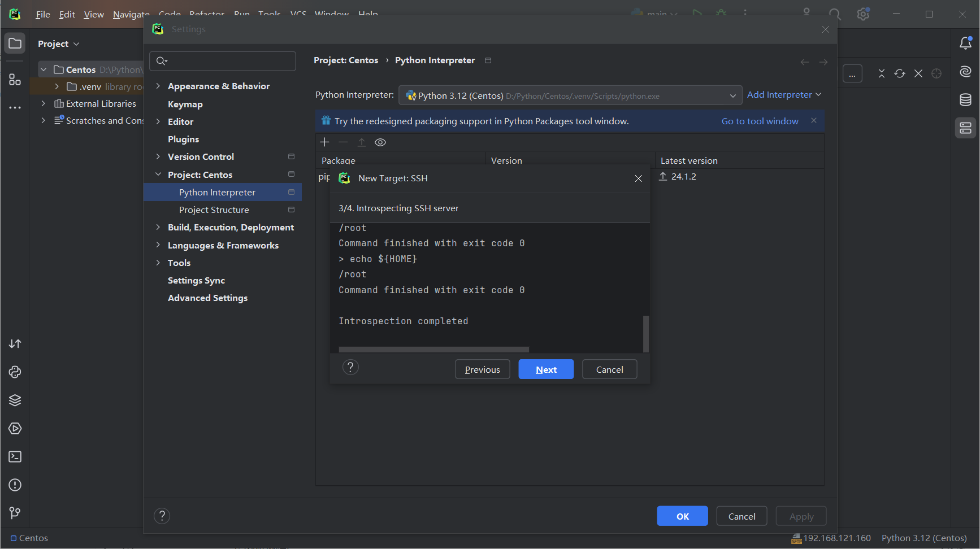Expand the Editor settings section
The width and height of the screenshot is (980, 549).
pyautogui.click(x=158, y=121)
